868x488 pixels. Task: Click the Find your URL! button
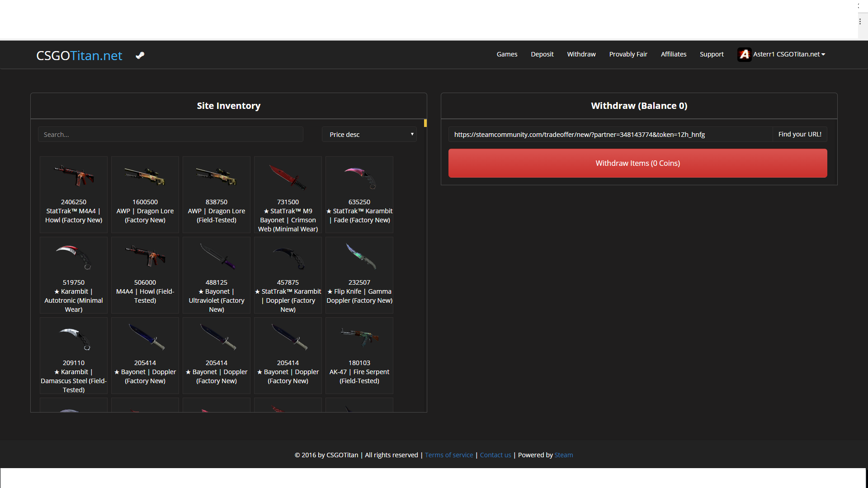(x=799, y=134)
